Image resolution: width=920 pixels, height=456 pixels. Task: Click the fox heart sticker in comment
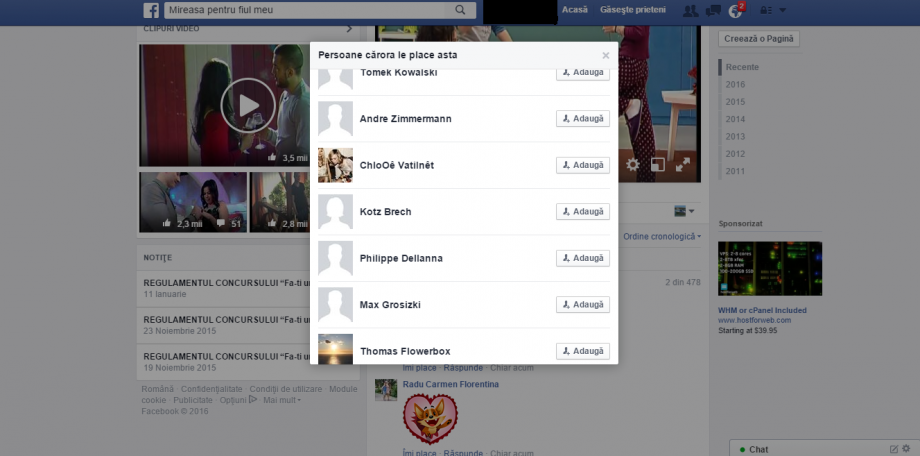(x=430, y=418)
